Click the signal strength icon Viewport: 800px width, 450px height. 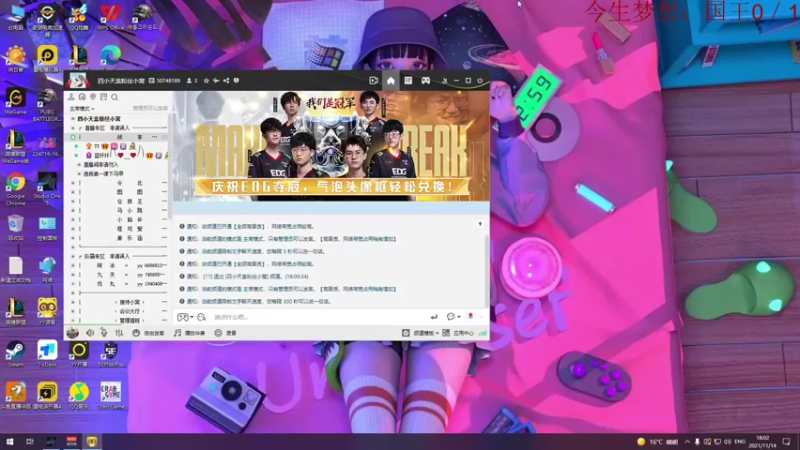[x=483, y=333]
